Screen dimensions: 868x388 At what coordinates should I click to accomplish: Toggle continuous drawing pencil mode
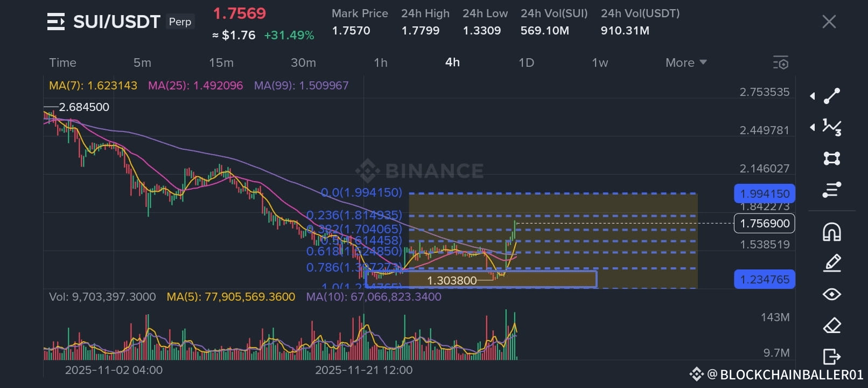point(832,263)
